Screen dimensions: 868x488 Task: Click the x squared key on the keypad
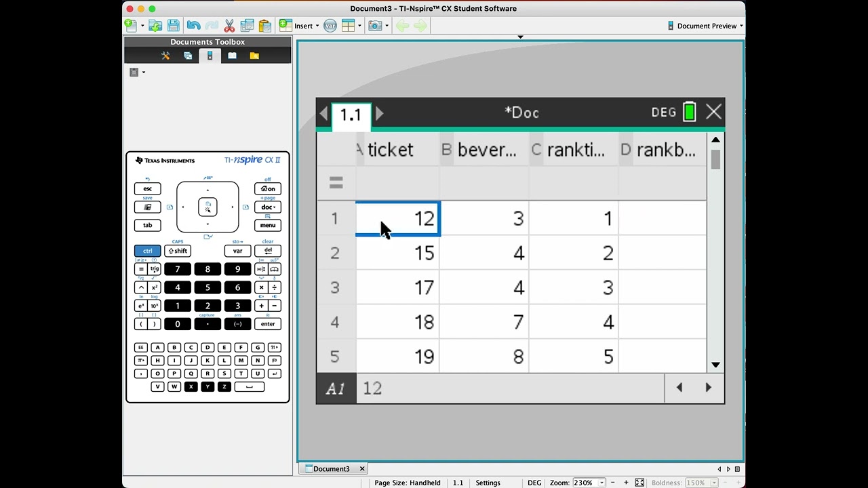click(154, 287)
